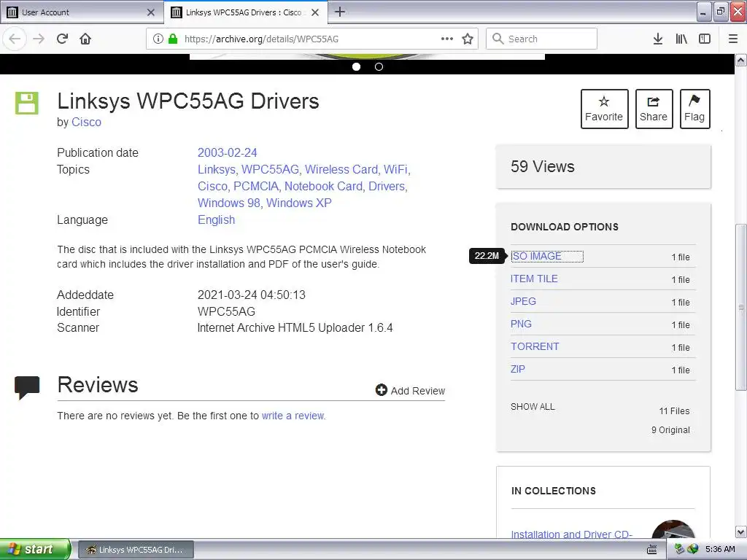The image size is (747, 560).
Task: Open the Linksys topic link
Action: [216, 169]
